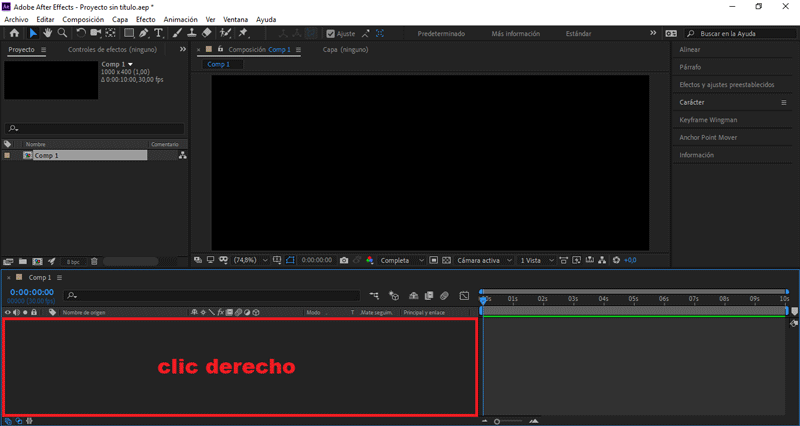Screen dimensions: 800x426
Task: Open the Proyecto panel hamburger menu
Action: (x=43, y=50)
